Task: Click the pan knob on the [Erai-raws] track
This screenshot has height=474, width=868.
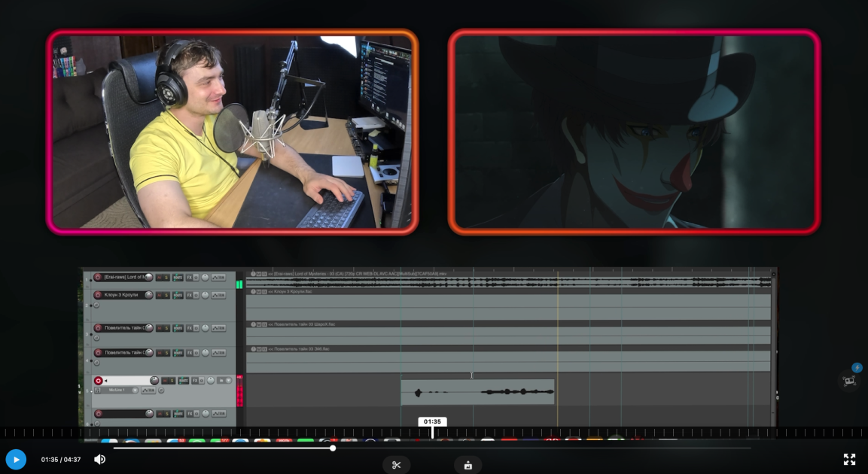Action: [x=205, y=277]
